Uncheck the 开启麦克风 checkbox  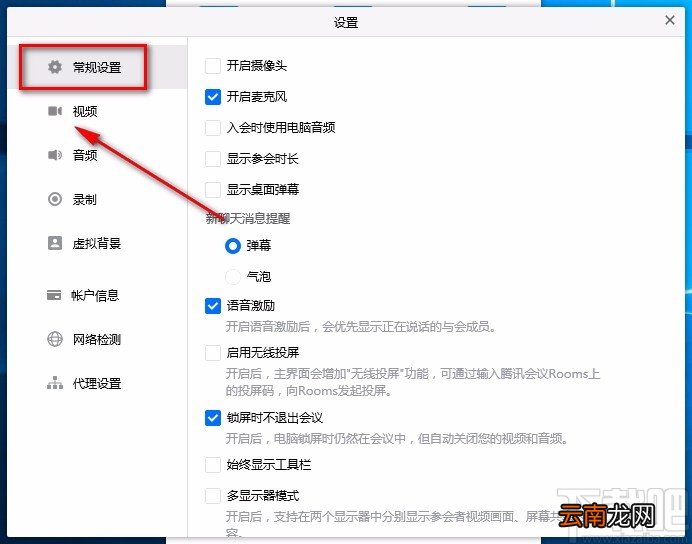pos(213,97)
